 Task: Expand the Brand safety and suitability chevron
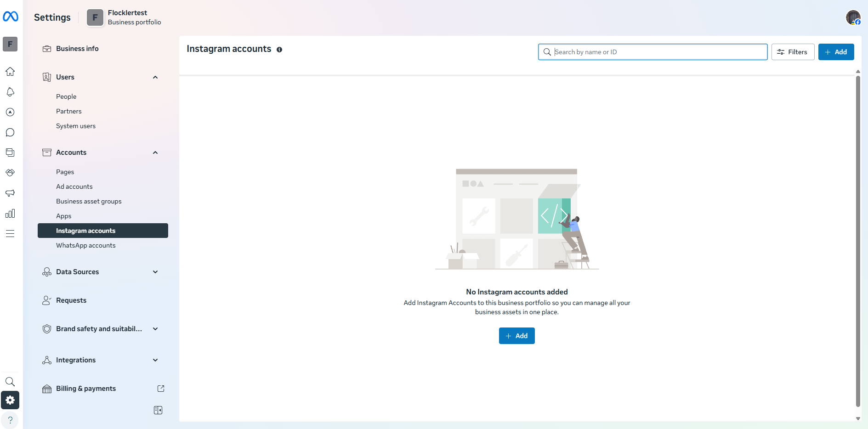click(x=155, y=329)
